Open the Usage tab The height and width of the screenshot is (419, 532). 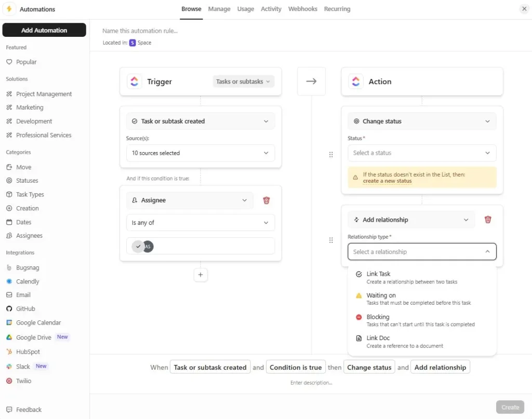coord(245,9)
